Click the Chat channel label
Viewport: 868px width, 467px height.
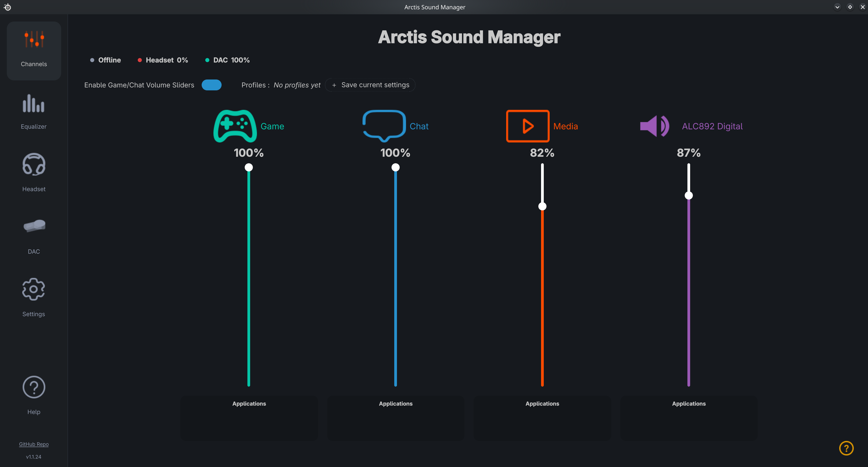tap(419, 126)
